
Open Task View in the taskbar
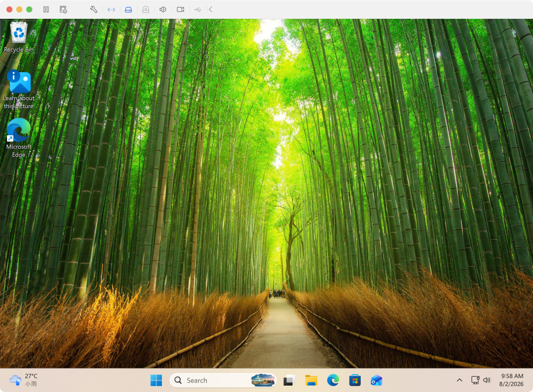[289, 380]
